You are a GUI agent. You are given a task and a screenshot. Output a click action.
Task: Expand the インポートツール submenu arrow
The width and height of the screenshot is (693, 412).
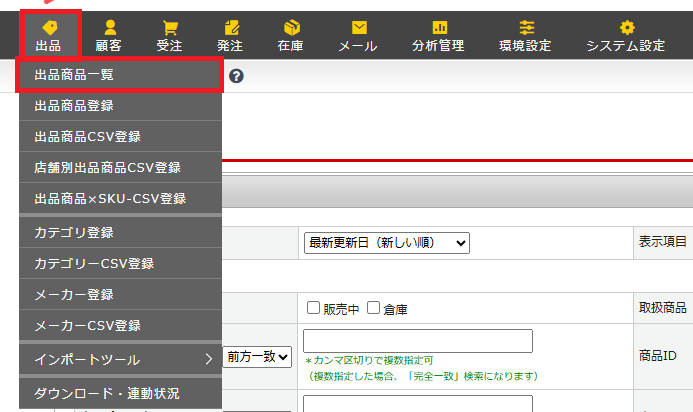click(x=209, y=359)
